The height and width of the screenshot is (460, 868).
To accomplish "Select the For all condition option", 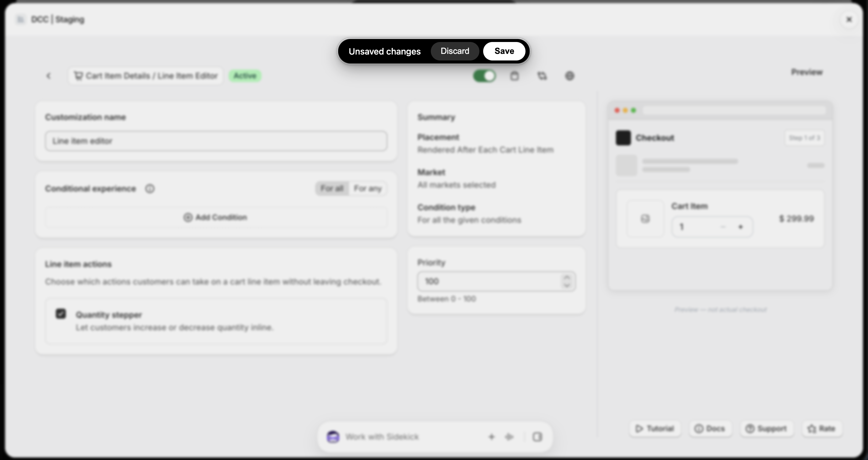I will tap(332, 188).
